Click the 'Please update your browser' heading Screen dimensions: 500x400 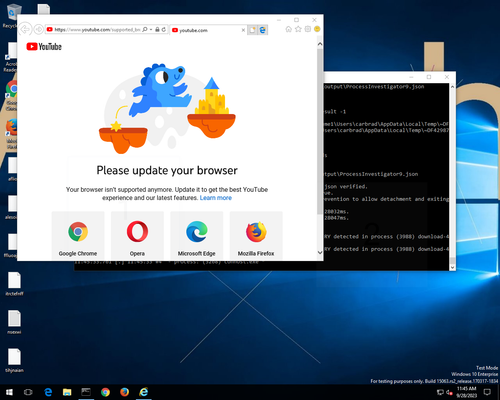[167, 171]
